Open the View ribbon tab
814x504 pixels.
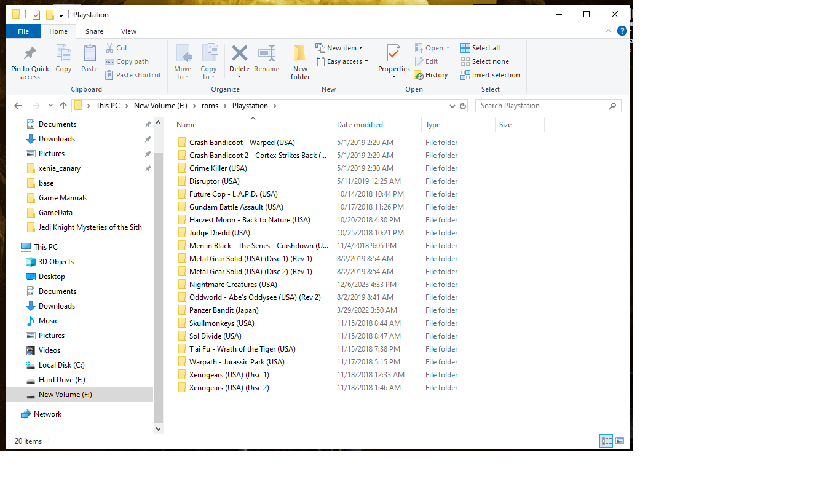pyautogui.click(x=128, y=31)
